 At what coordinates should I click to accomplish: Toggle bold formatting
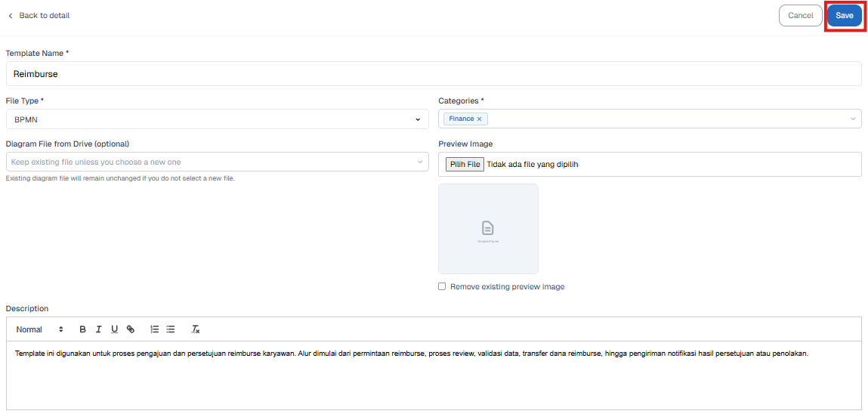(82, 329)
